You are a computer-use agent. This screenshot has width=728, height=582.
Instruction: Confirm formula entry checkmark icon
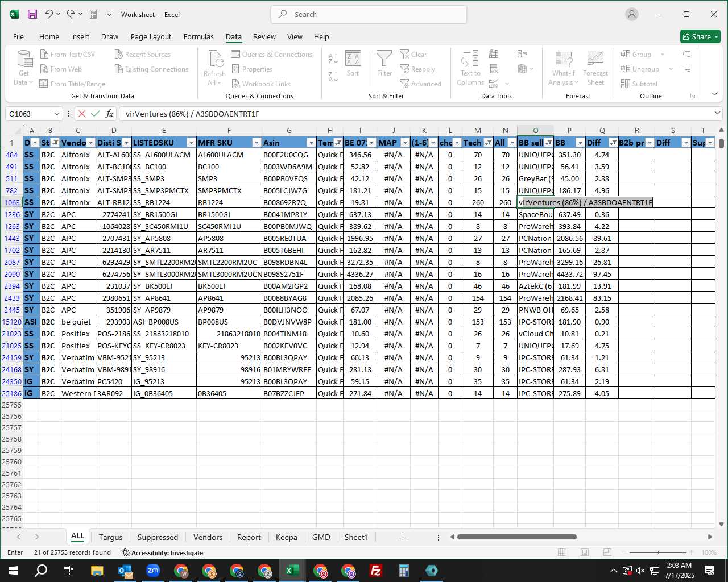[x=96, y=114]
